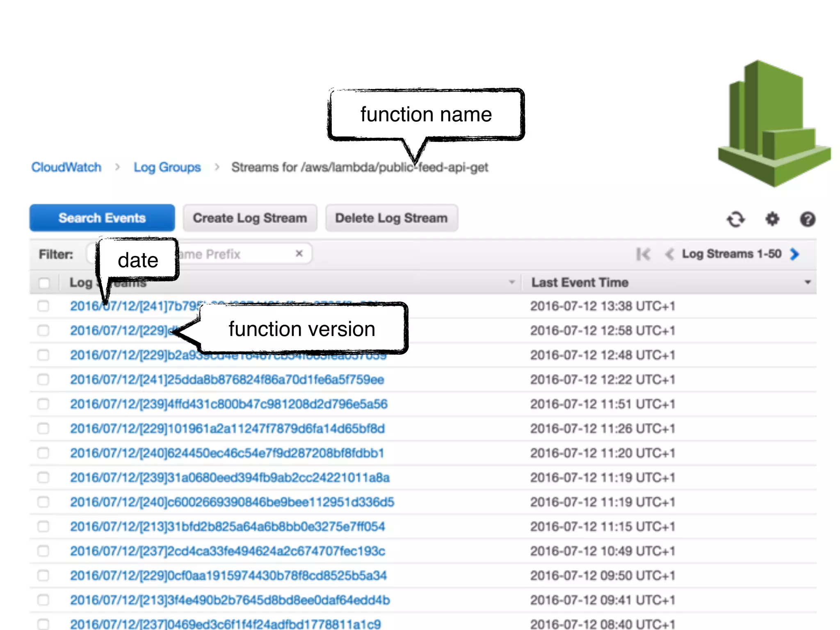
Task: Navigate to Log Groups breadcrumb
Action: (167, 167)
